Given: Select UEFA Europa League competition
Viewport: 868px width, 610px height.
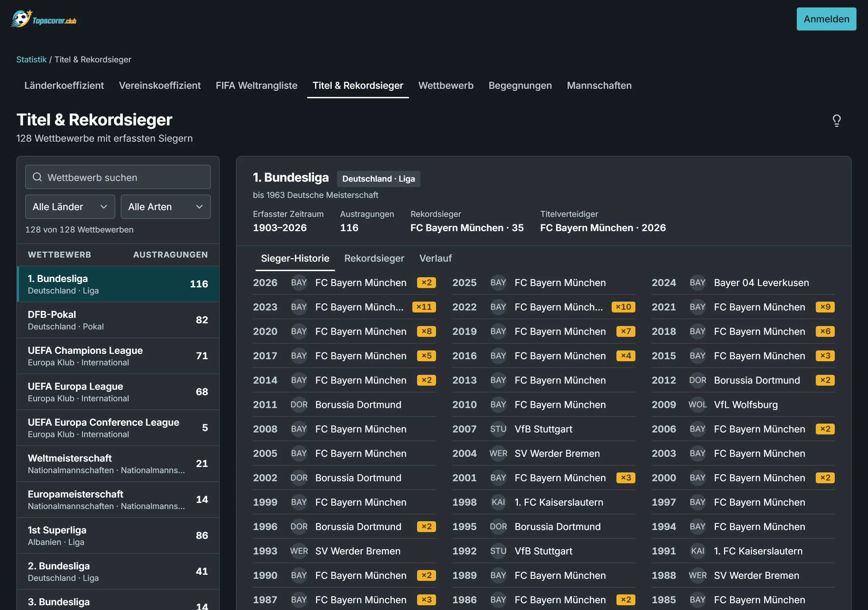Looking at the screenshot, I should (118, 391).
